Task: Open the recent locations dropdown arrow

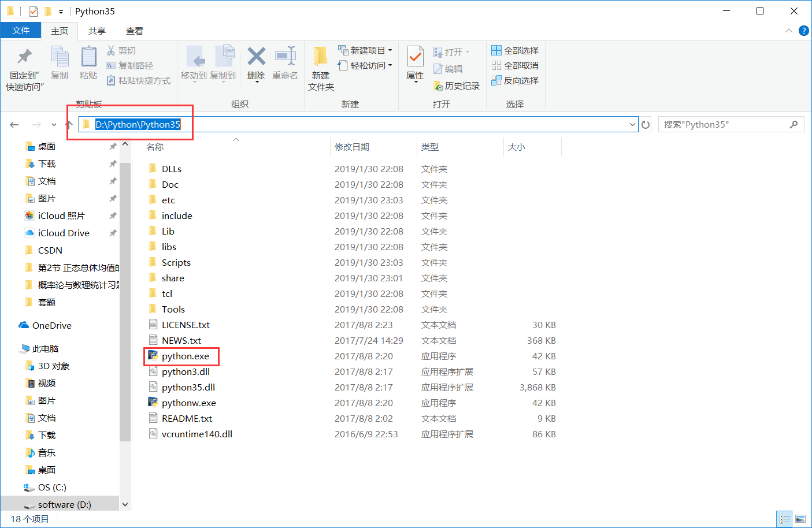Action: pos(54,124)
